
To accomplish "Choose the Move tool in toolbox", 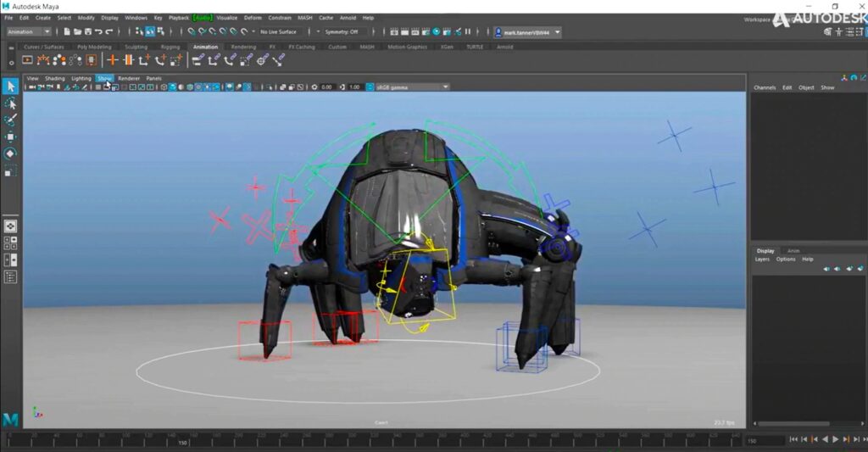I will (10, 137).
